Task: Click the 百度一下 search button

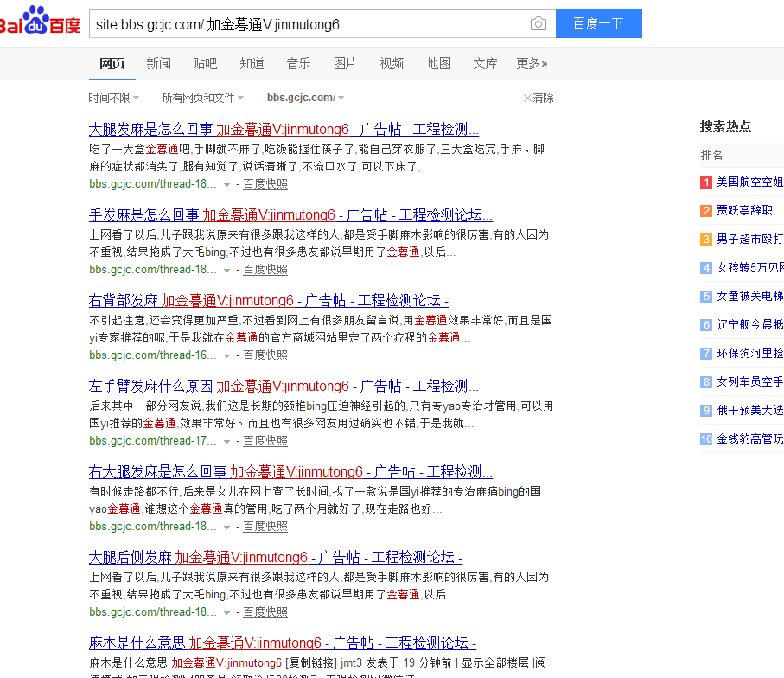Action: [x=598, y=23]
